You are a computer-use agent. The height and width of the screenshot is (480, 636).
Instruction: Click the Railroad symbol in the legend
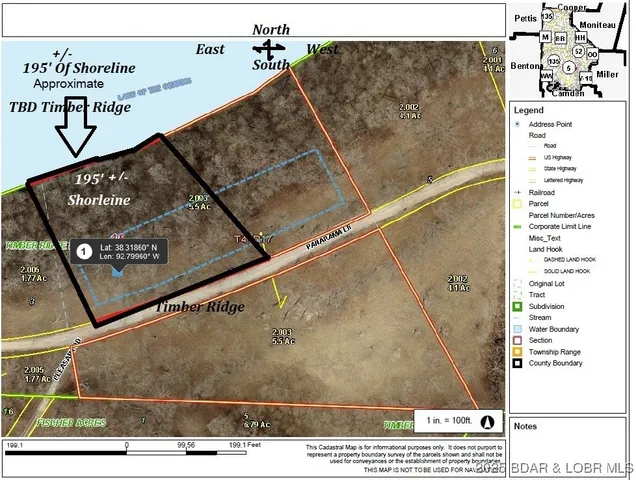pyautogui.click(x=517, y=190)
